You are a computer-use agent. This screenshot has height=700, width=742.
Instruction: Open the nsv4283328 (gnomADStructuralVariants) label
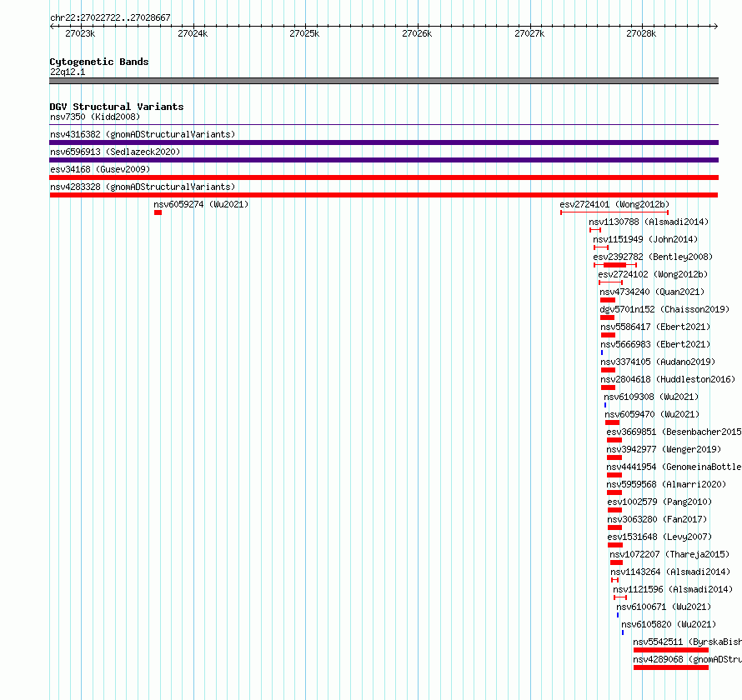tap(143, 187)
